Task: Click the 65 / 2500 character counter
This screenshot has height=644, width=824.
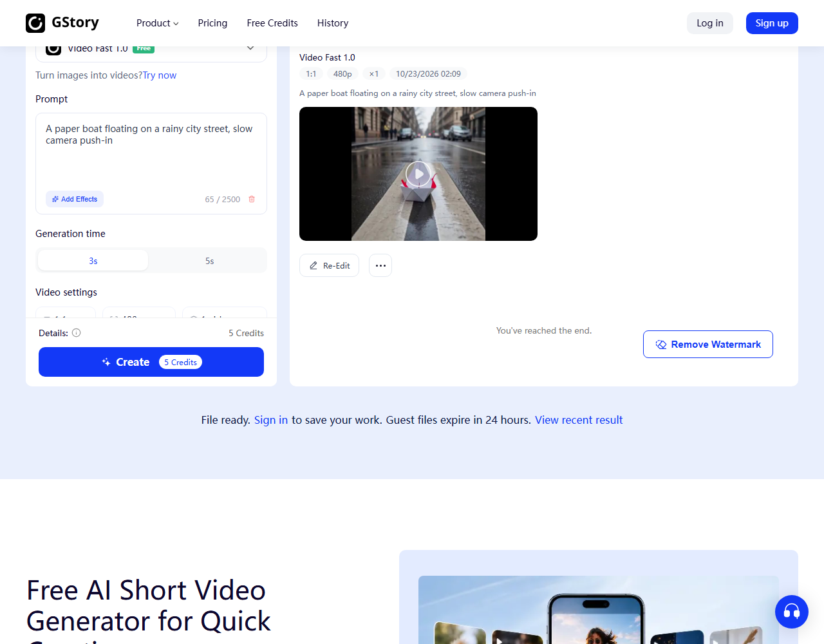Action: point(223,200)
